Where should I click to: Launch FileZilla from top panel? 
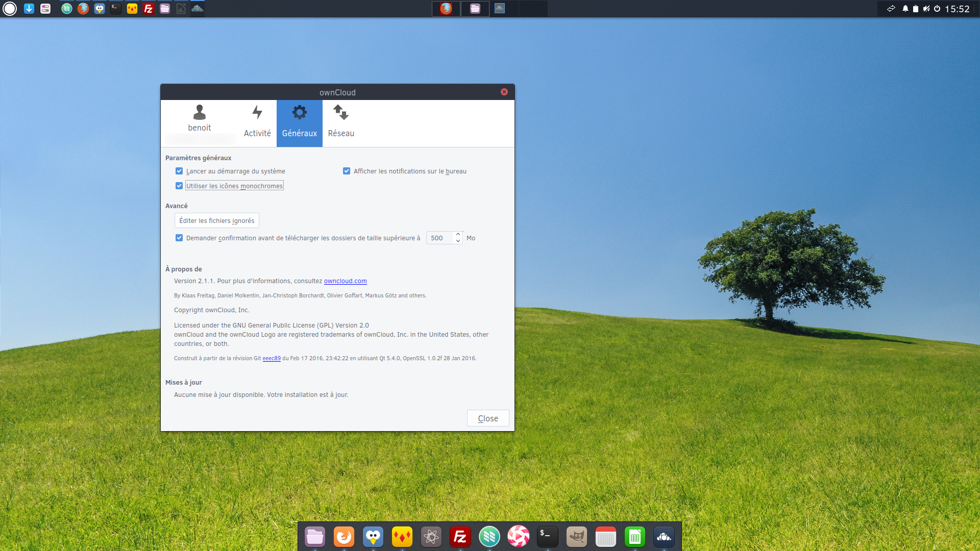pyautogui.click(x=149, y=9)
